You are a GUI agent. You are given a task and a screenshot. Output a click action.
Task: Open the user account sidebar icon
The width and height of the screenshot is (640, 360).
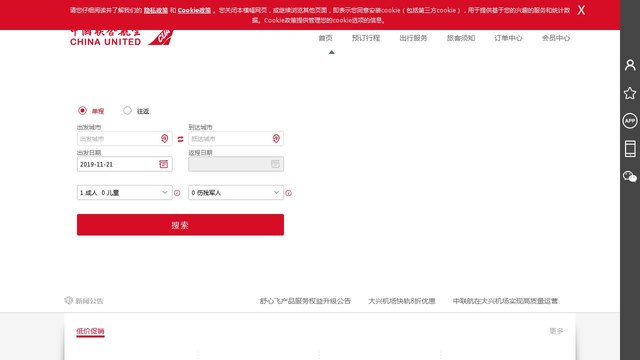(x=630, y=65)
